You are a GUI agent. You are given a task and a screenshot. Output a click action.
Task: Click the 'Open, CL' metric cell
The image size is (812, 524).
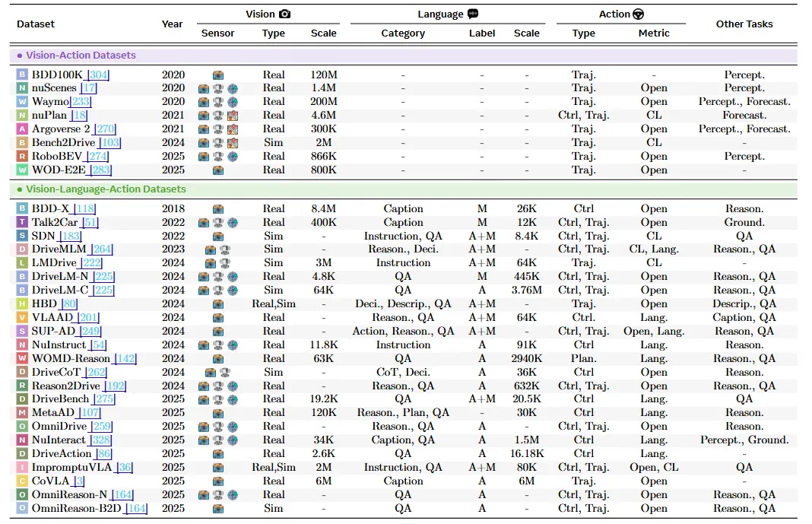[x=654, y=467]
